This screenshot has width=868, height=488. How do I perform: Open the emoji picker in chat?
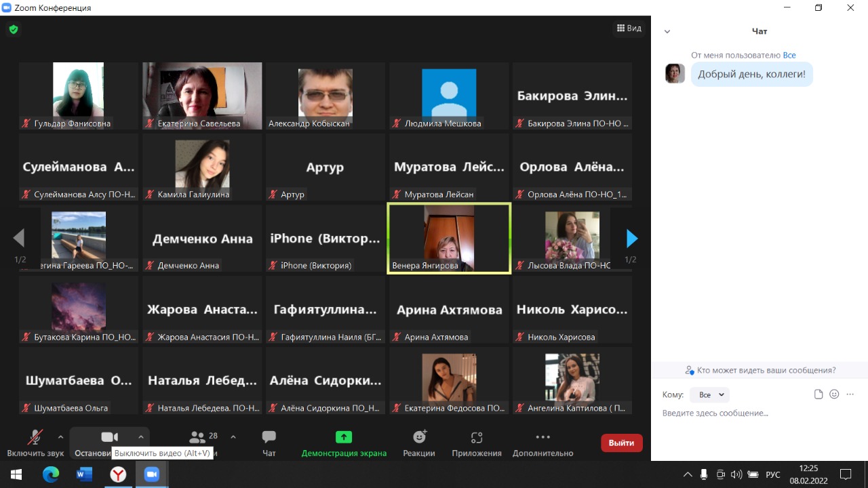[x=834, y=394]
